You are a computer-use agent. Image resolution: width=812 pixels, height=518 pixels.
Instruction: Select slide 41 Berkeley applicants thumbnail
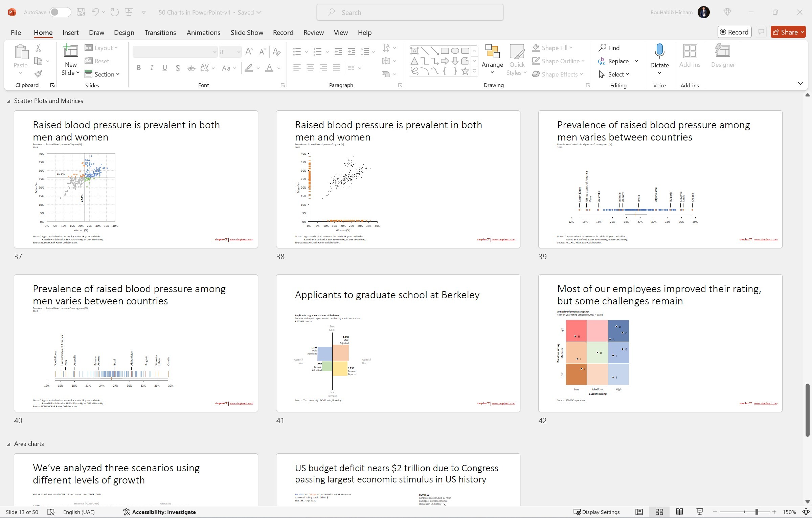pyautogui.click(x=398, y=343)
